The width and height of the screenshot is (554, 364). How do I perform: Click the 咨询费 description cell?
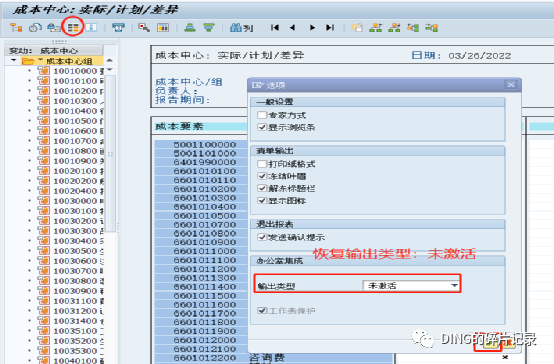coord(267,358)
